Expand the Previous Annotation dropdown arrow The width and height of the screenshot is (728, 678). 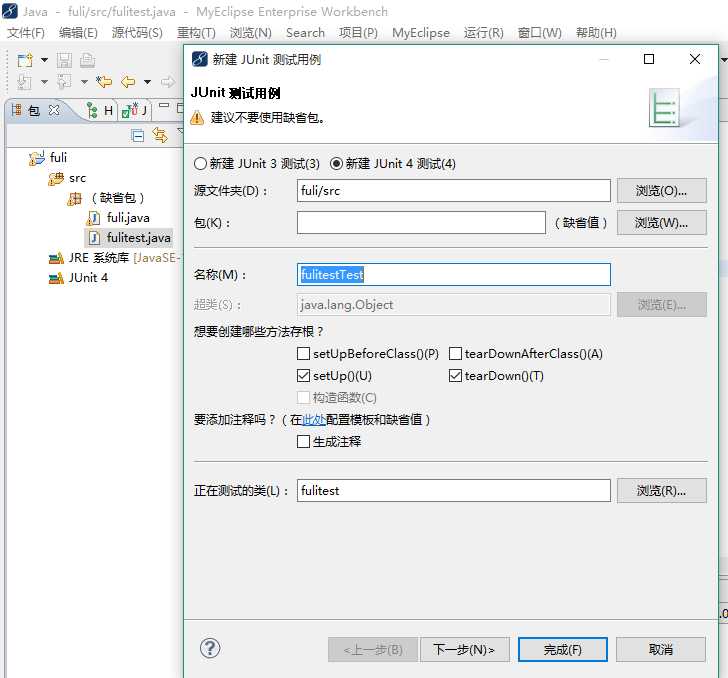click(x=84, y=82)
